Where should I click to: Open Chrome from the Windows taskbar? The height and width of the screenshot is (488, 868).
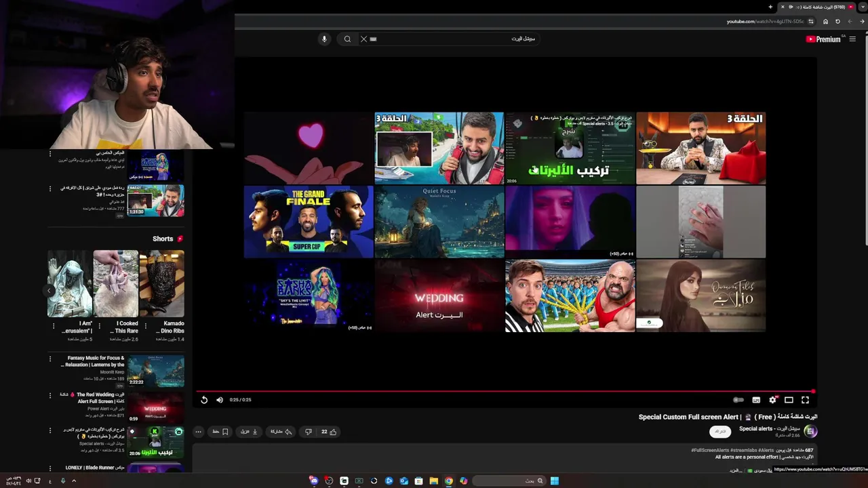[448, 481]
